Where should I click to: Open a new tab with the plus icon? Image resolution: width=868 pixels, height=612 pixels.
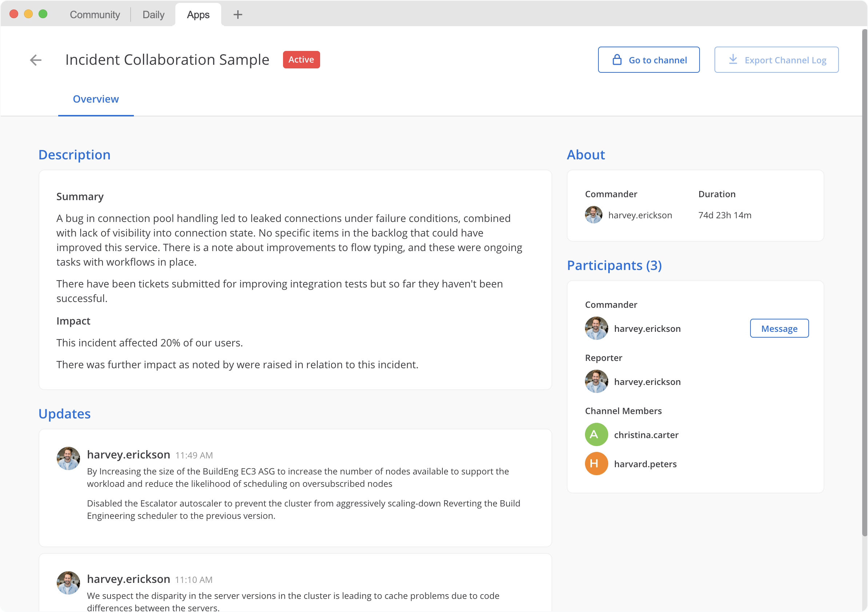pyautogui.click(x=238, y=15)
